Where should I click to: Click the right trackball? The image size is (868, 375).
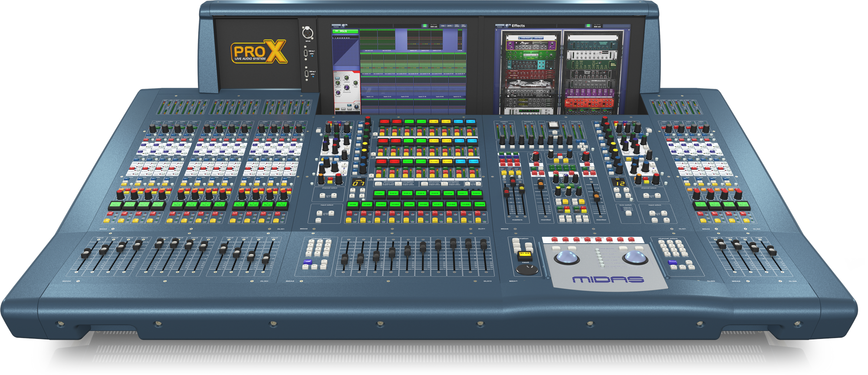pyautogui.click(x=635, y=257)
